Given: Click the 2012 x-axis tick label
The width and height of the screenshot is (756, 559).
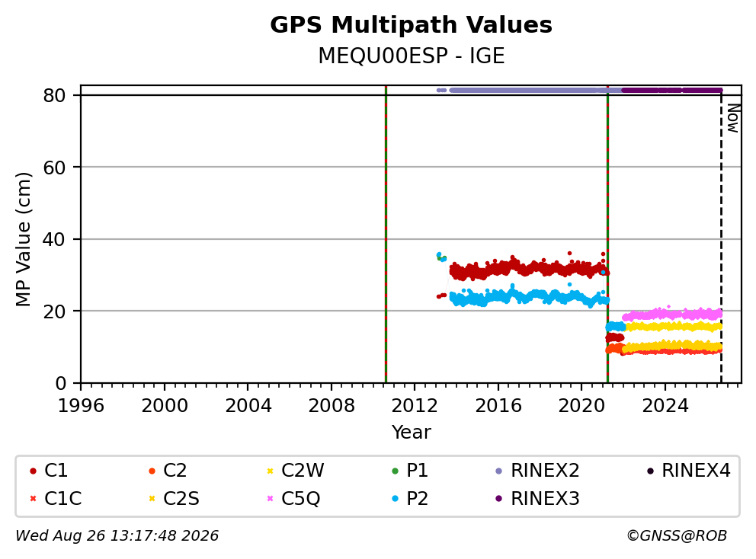Looking at the screenshot, I should tap(415, 406).
